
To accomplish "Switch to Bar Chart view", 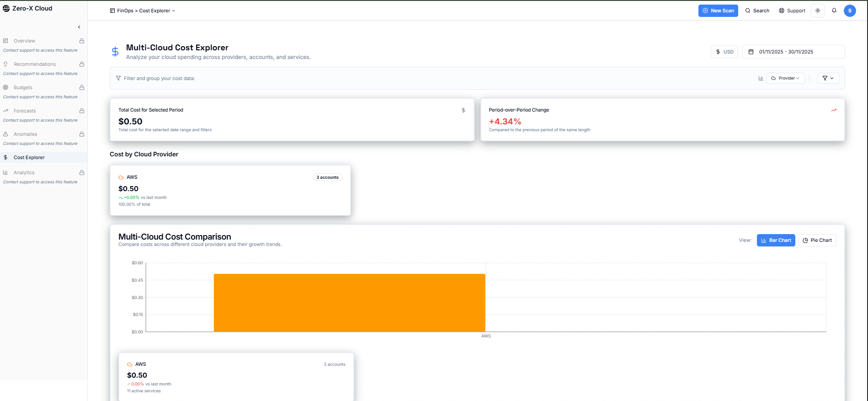I will pyautogui.click(x=776, y=240).
